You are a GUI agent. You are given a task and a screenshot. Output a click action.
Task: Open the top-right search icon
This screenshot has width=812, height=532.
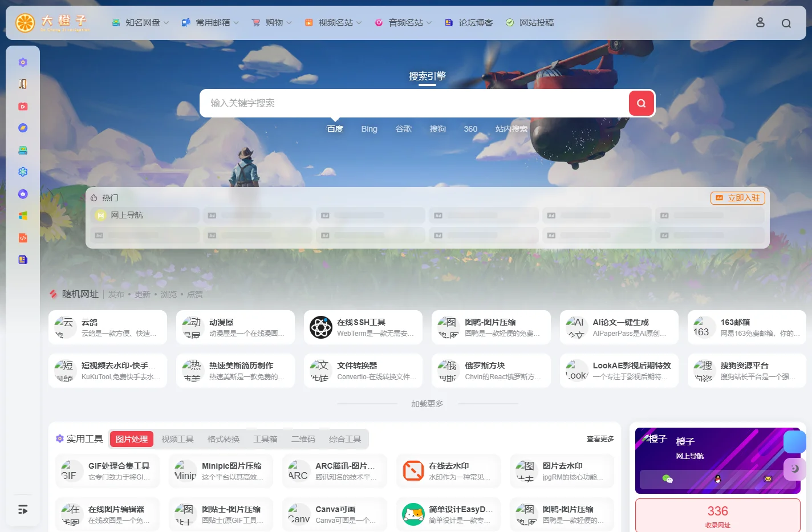pos(786,23)
